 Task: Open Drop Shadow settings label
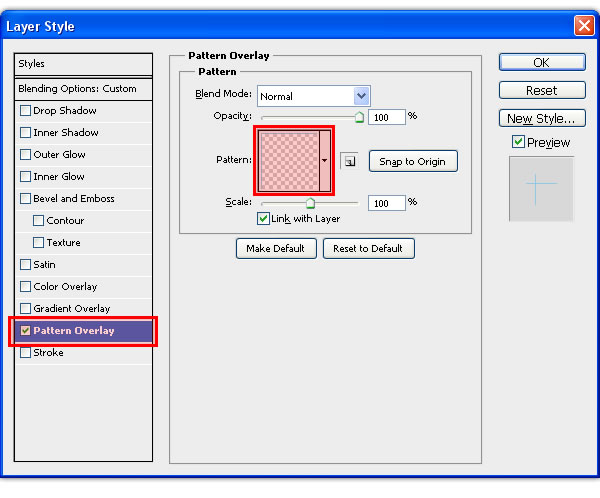(65, 111)
